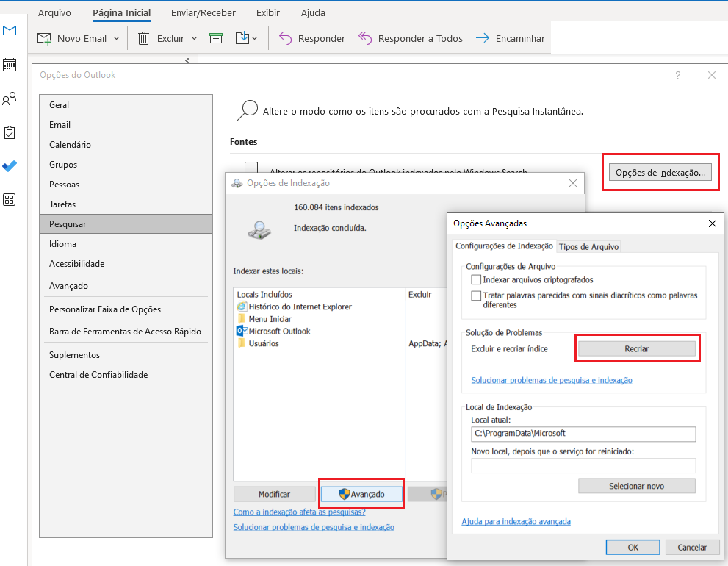
Task: Click the help question mark in Opções do Outlook
Action: click(678, 75)
